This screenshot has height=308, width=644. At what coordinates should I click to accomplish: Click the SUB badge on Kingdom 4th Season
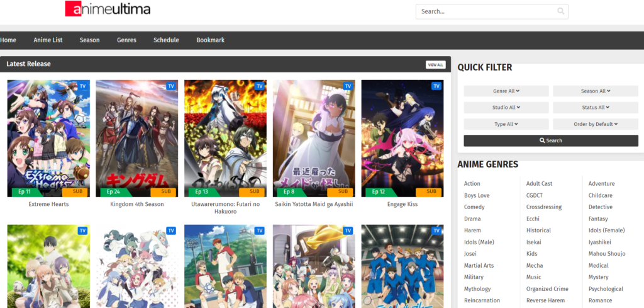[x=163, y=191]
